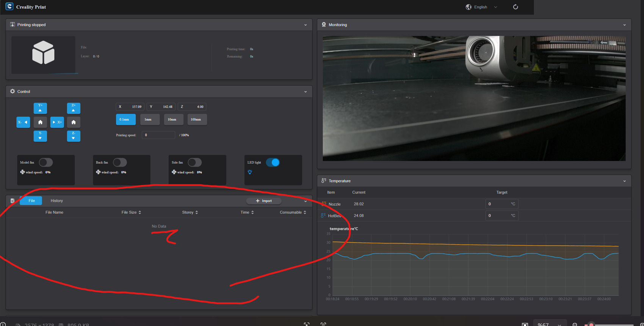This screenshot has width=644, height=326.
Task: Home the XY axes with house icon
Action: 40,122
